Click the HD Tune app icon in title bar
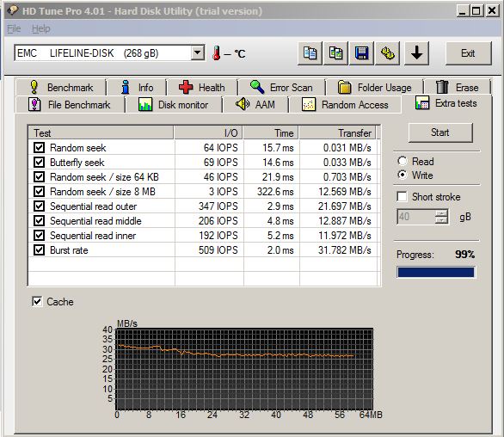 click(x=13, y=10)
